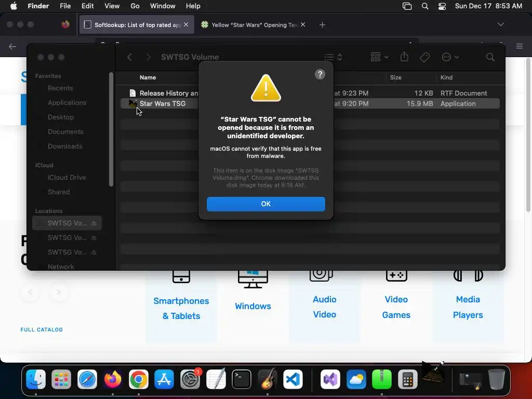The height and width of the screenshot is (399, 532).
Task: Open the Audio Video category link
Action: point(324,307)
